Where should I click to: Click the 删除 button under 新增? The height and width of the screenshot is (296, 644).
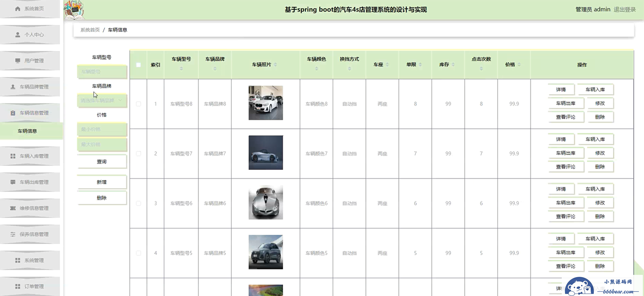[x=102, y=198]
